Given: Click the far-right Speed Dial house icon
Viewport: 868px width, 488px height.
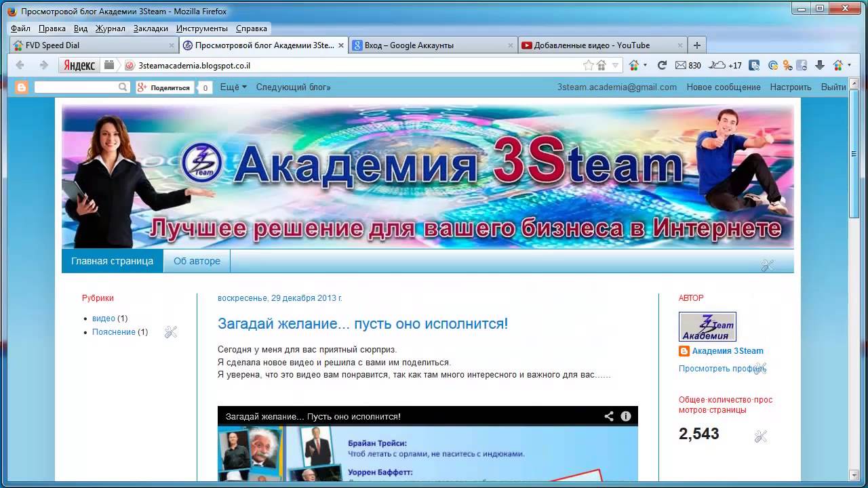Looking at the screenshot, I should (838, 65).
